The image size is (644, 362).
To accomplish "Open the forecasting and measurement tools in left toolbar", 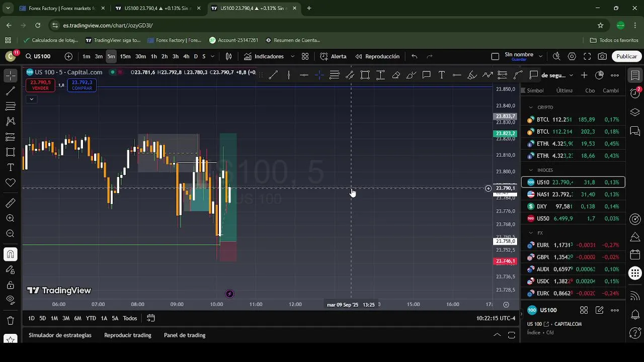I will tap(11, 137).
